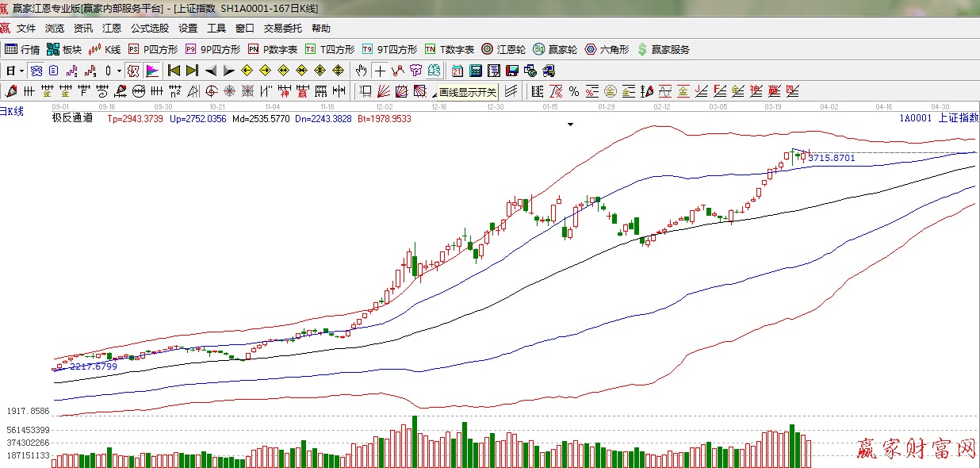Click the 行情 market quotes button
This screenshot has height=468, width=980.
pos(22,49)
